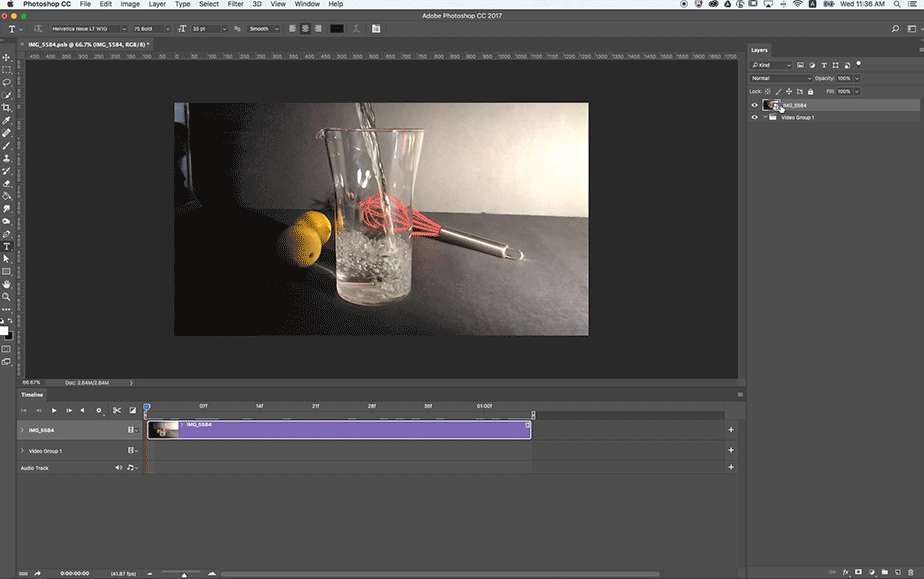Viewport: 924px width, 579px height.
Task: Toggle the pixel layers filter
Action: point(800,65)
